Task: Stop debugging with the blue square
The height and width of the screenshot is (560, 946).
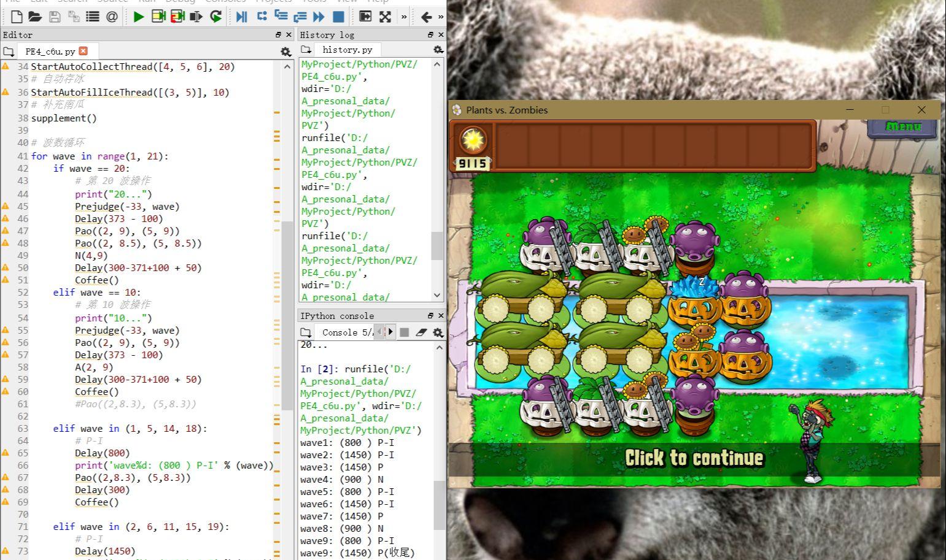Action: [338, 17]
